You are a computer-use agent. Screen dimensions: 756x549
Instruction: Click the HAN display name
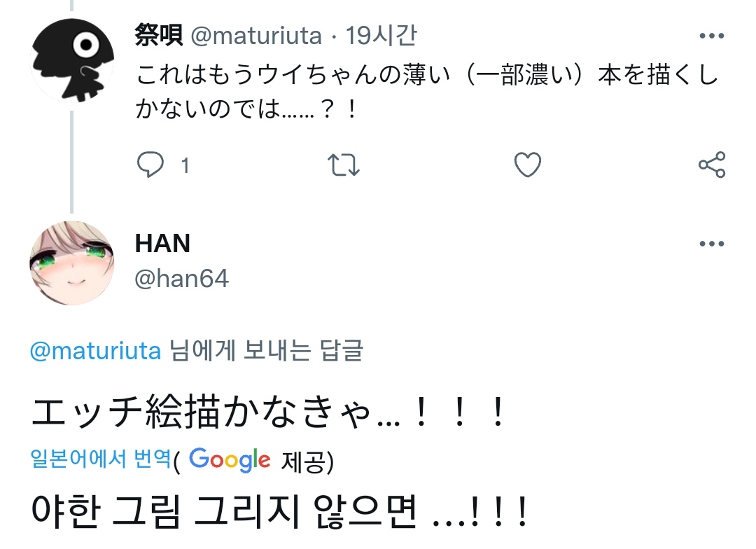pyautogui.click(x=162, y=243)
